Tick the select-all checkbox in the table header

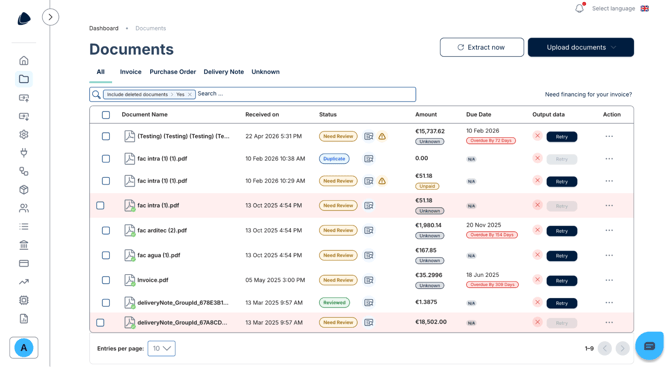(106, 115)
